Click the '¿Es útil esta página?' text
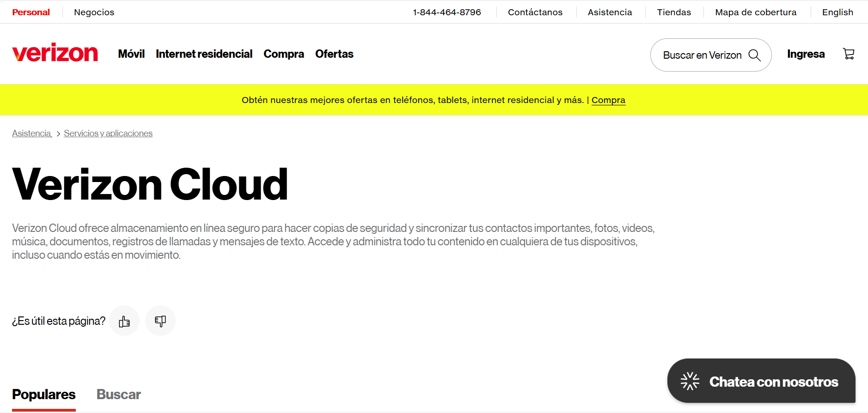The image size is (868, 413). [x=59, y=321]
